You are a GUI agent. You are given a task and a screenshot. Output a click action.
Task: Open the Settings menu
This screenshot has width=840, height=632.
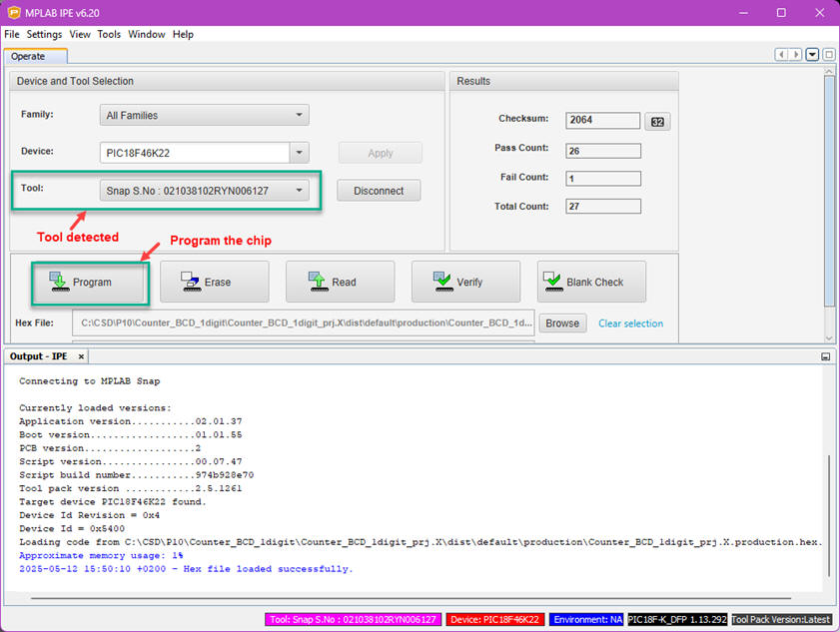click(x=44, y=34)
